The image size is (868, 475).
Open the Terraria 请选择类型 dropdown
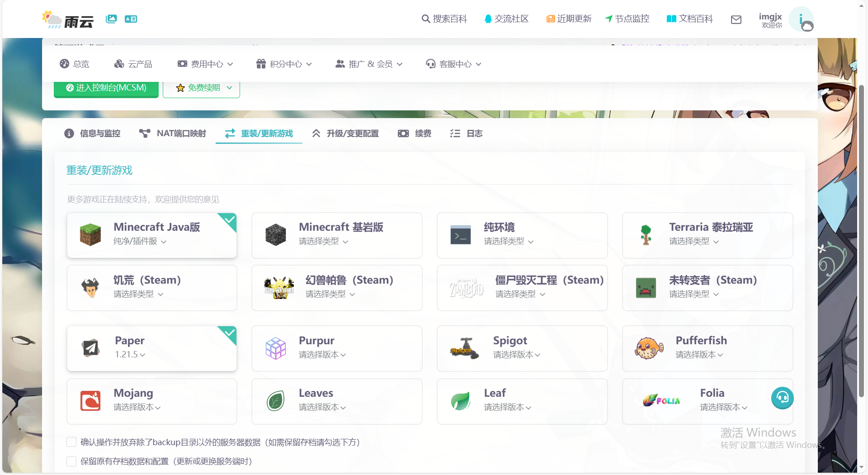tap(694, 241)
